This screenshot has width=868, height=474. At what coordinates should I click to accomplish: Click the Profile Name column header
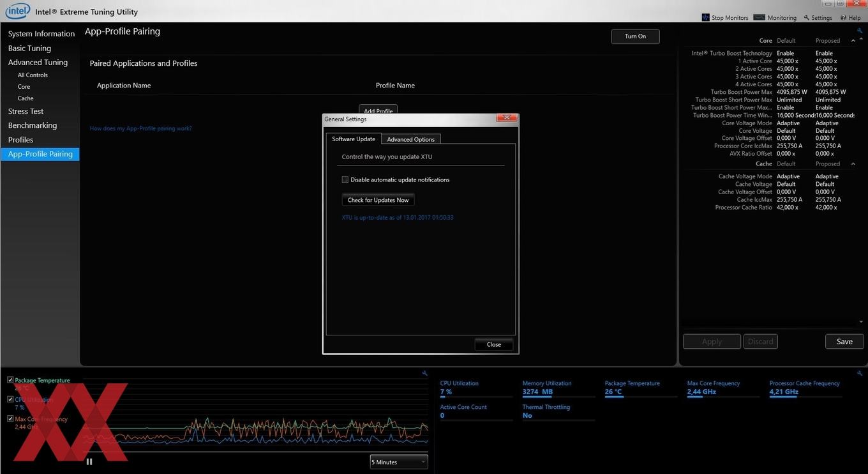pos(395,86)
